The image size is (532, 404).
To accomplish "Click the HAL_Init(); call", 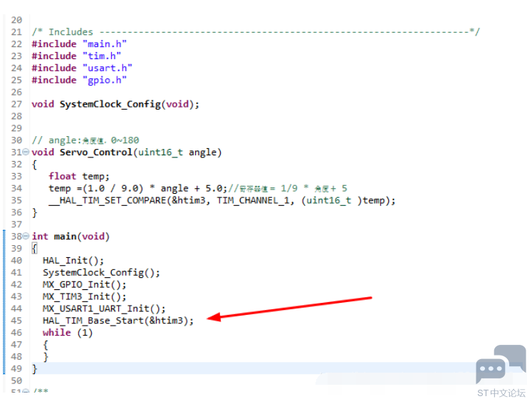I will pos(73,261).
